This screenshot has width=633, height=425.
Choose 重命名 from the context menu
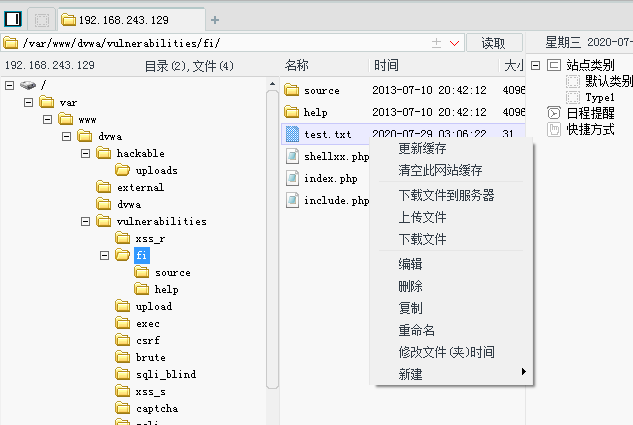(x=416, y=331)
